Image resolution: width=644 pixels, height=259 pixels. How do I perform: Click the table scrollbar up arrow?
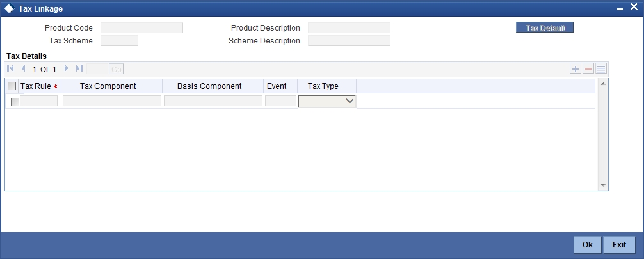(x=603, y=84)
